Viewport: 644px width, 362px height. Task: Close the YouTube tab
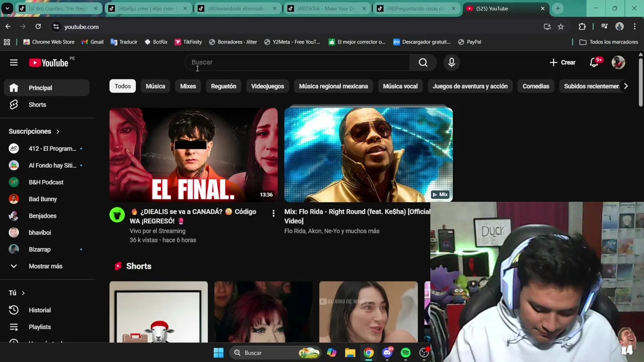[x=542, y=9]
